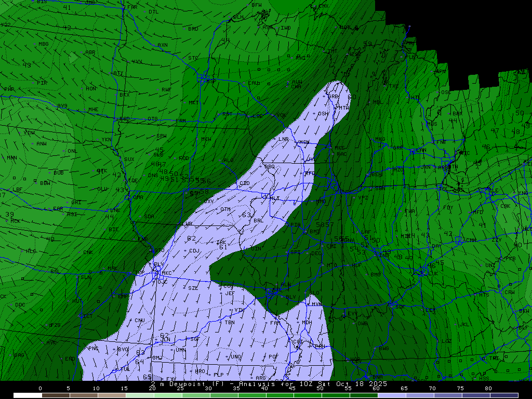Image resolution: width=532 pixels, height=399 pixels.
Task: Select the 'SGF' station label
Action: (195, 339)
